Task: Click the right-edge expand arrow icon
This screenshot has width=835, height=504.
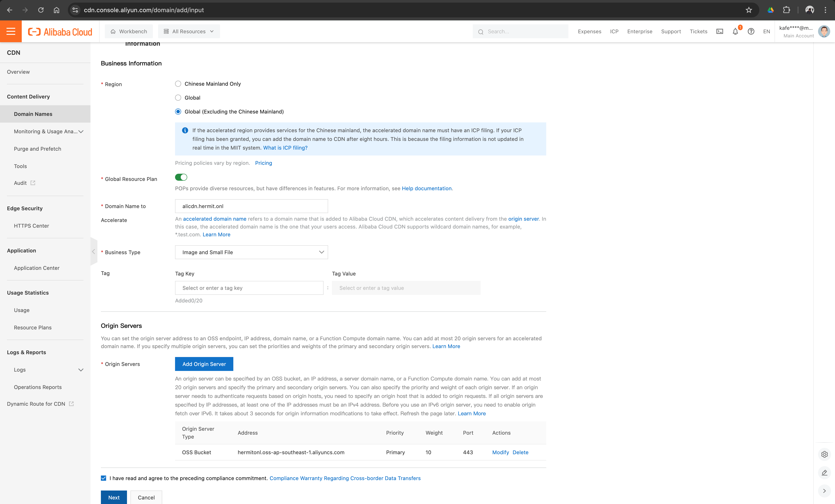Action: [x=825, y=491]
